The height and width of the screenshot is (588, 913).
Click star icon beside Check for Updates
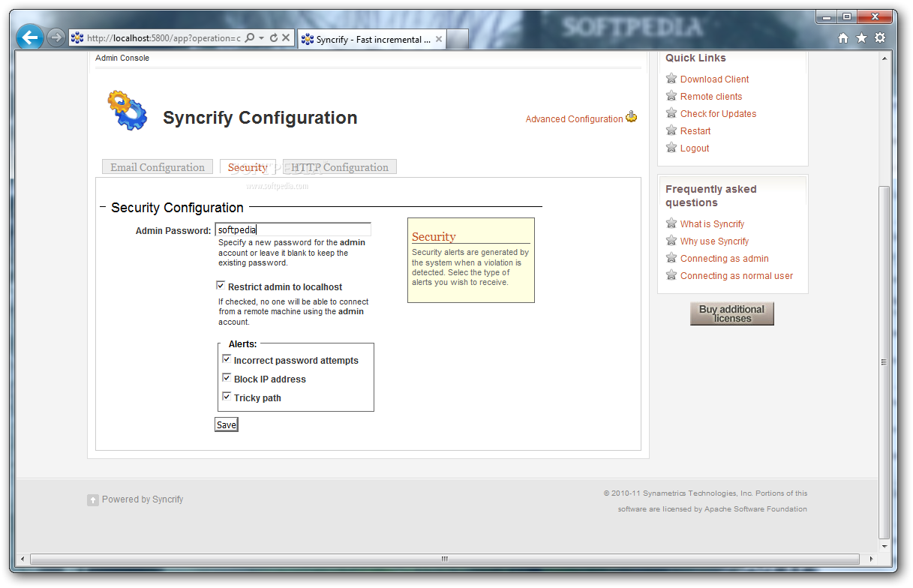(671, 112)
